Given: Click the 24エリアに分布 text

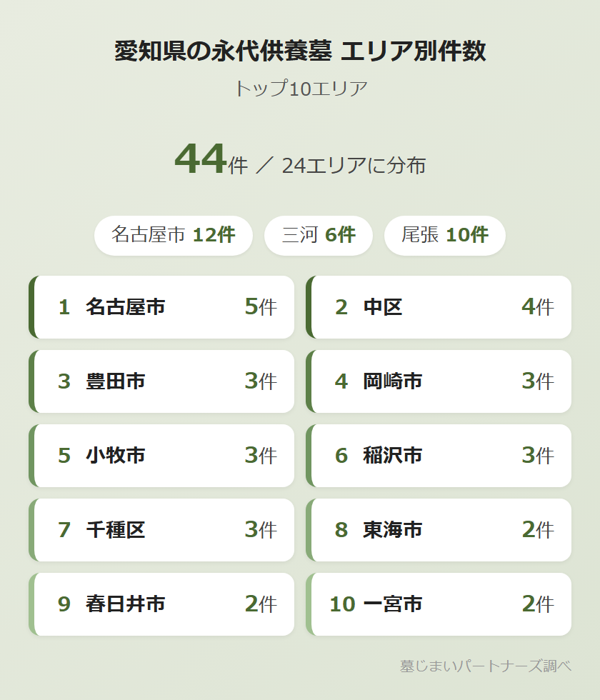Looking at the screenshot, I should (x=354, y=166).
